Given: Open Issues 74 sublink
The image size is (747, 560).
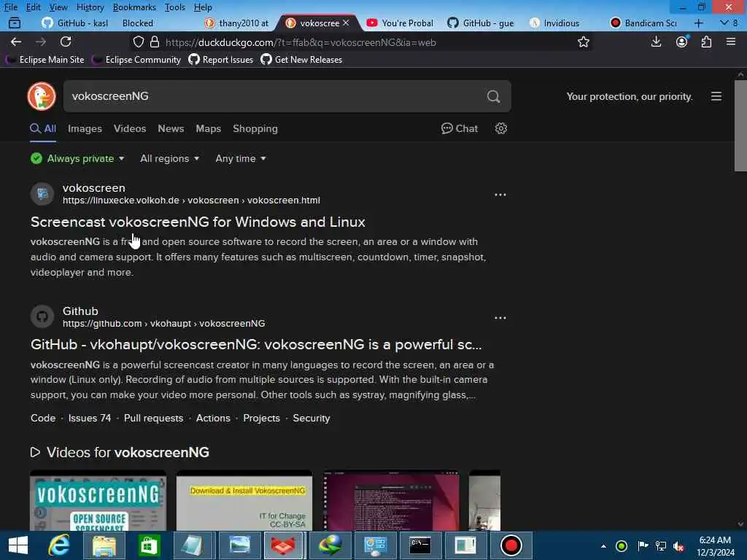Looking at the screenshot, I should tap(90, 418).
